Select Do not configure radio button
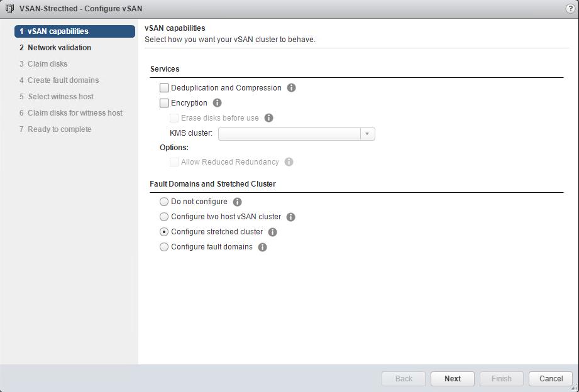Viewport: 579px width, 392px height. click(164, 202)
